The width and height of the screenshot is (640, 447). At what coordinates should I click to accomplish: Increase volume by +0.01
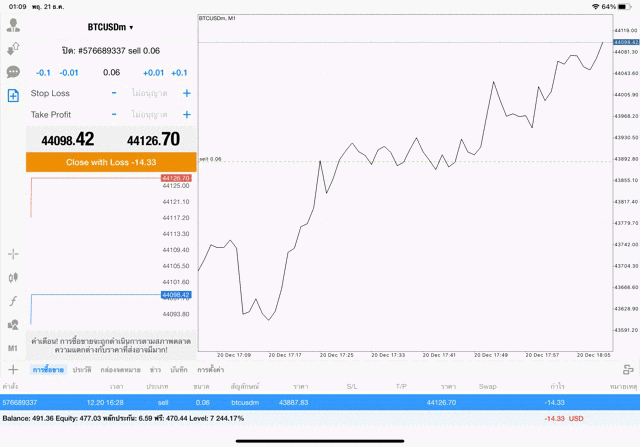(153, 72)
